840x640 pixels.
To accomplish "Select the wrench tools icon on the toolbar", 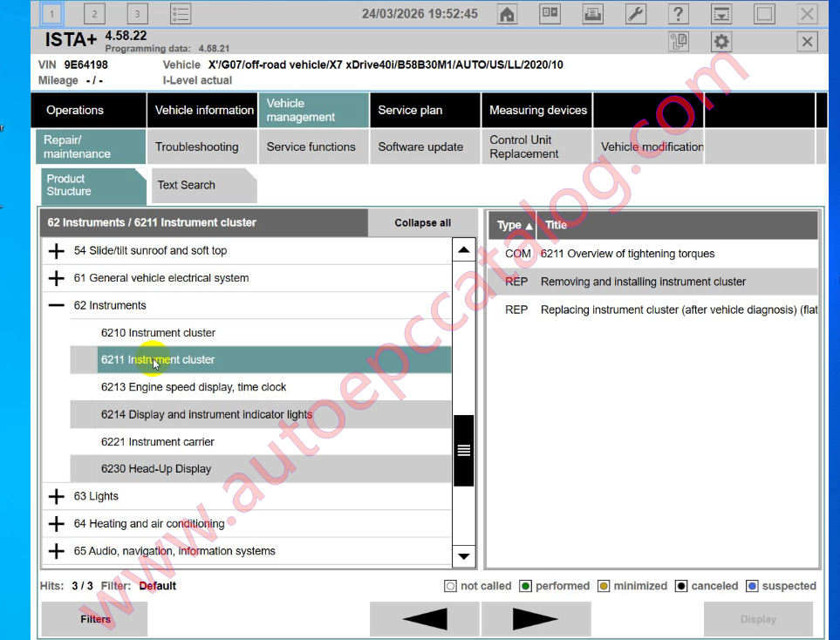I will 638,14.
